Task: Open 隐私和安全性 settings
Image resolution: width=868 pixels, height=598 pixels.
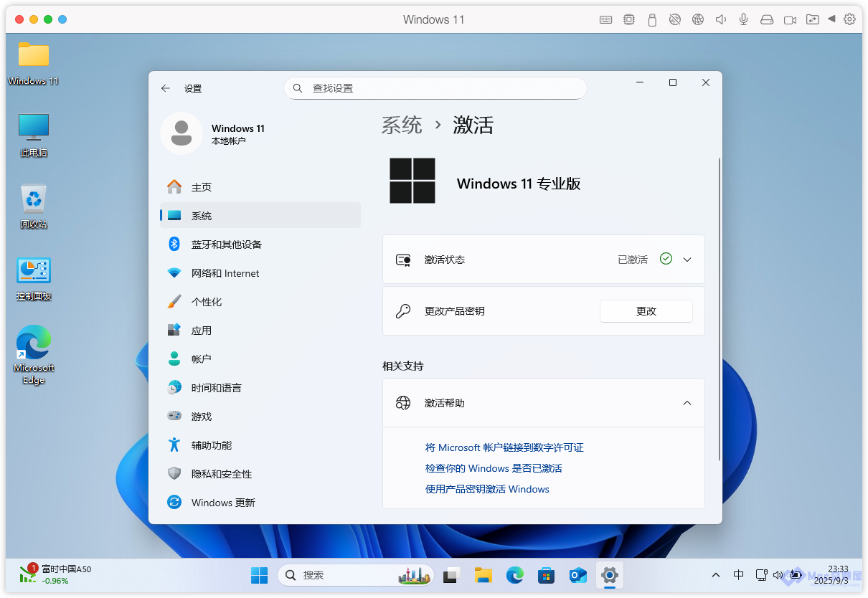Action: tap(260, 474)
